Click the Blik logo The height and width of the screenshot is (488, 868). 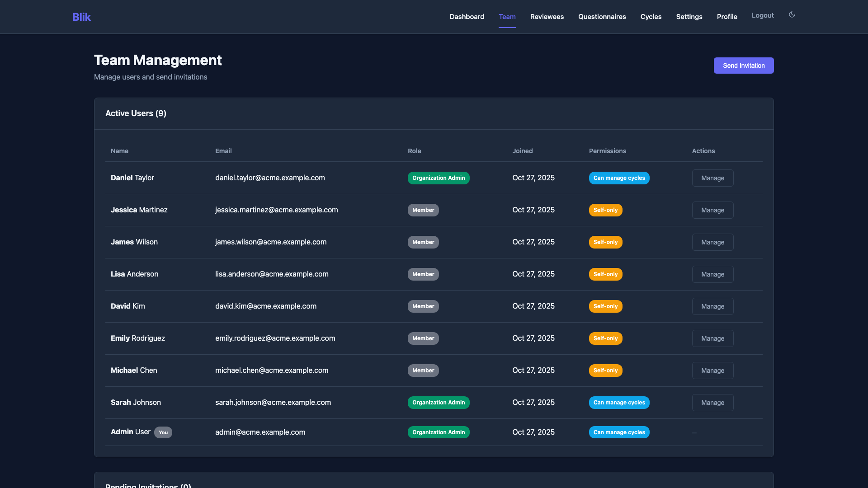click(x=81, y=17)
